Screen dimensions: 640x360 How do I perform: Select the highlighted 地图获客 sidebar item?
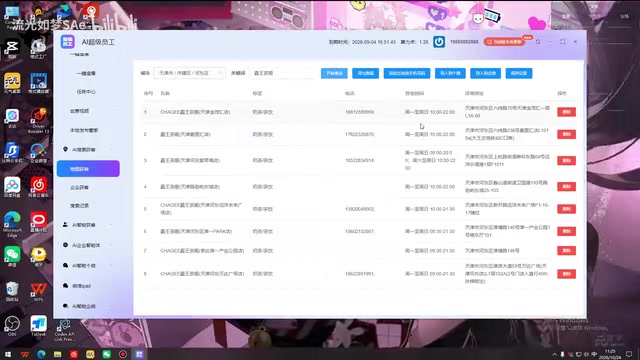88,169
